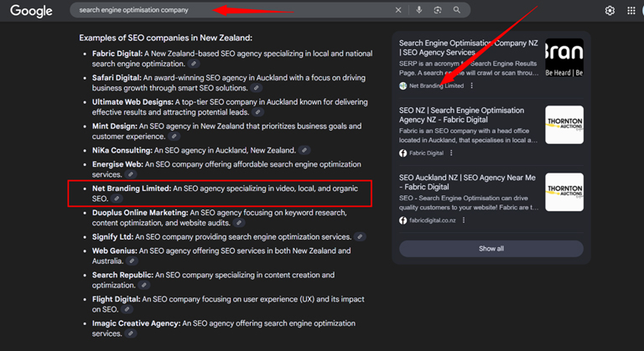Viewport: 644px width, 351px height.
Task: Click the SERP is an acronym snippet text
Action: click(x=469, y=68)
